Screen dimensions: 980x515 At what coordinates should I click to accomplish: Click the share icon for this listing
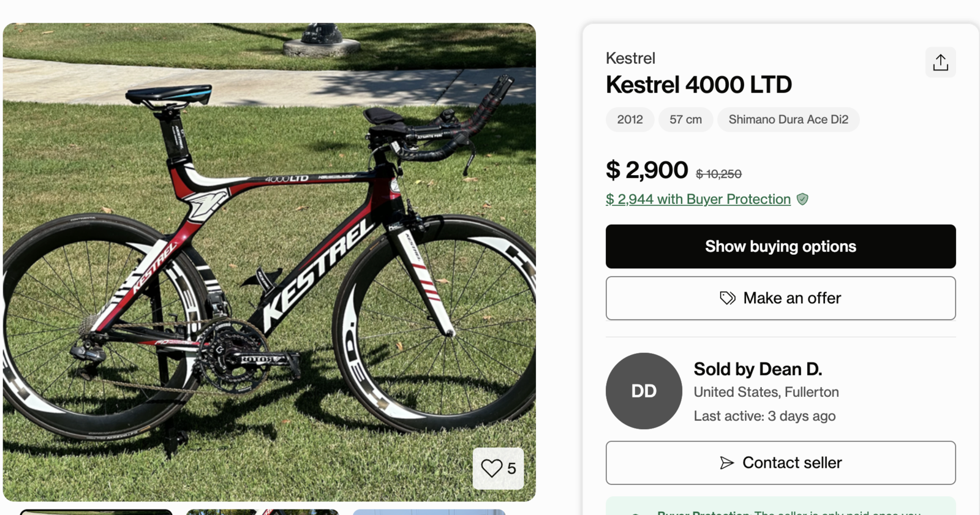pyautogui.click(x=940, y=62)
